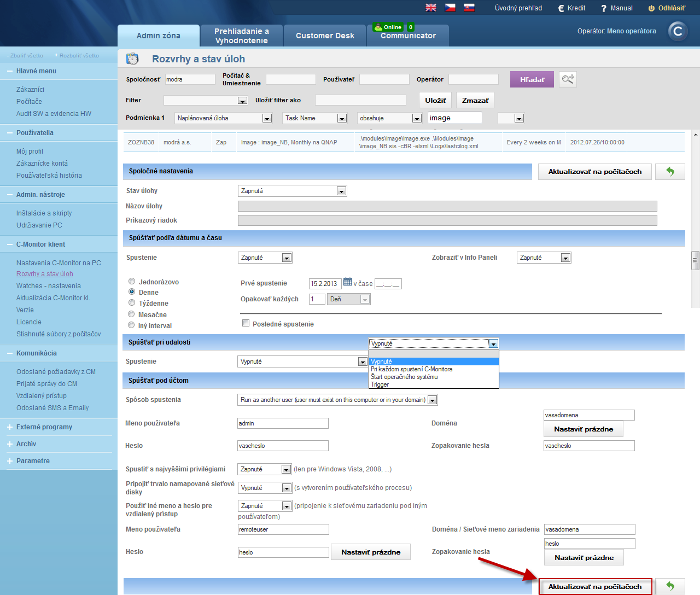Open the Customer Desk tab
The height and width of the screenshot is (595, 700).
point(325,36)
